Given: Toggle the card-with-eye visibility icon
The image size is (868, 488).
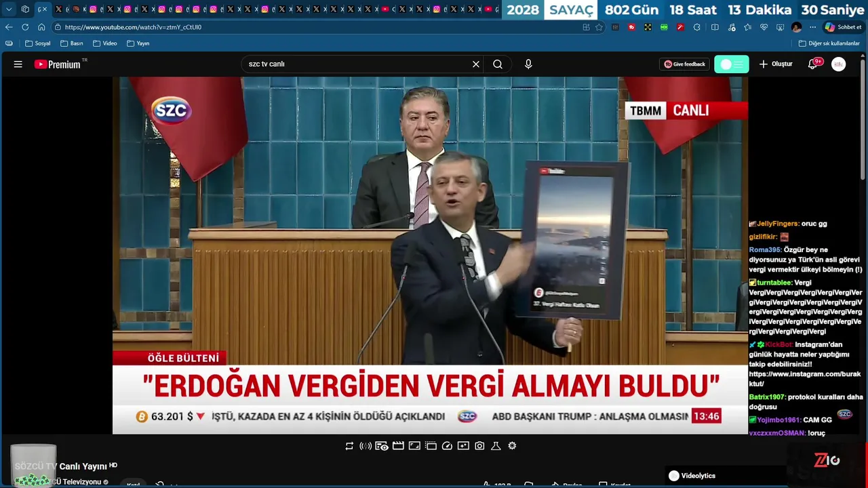Looking at the screenshot, I should tap(382, 446).
